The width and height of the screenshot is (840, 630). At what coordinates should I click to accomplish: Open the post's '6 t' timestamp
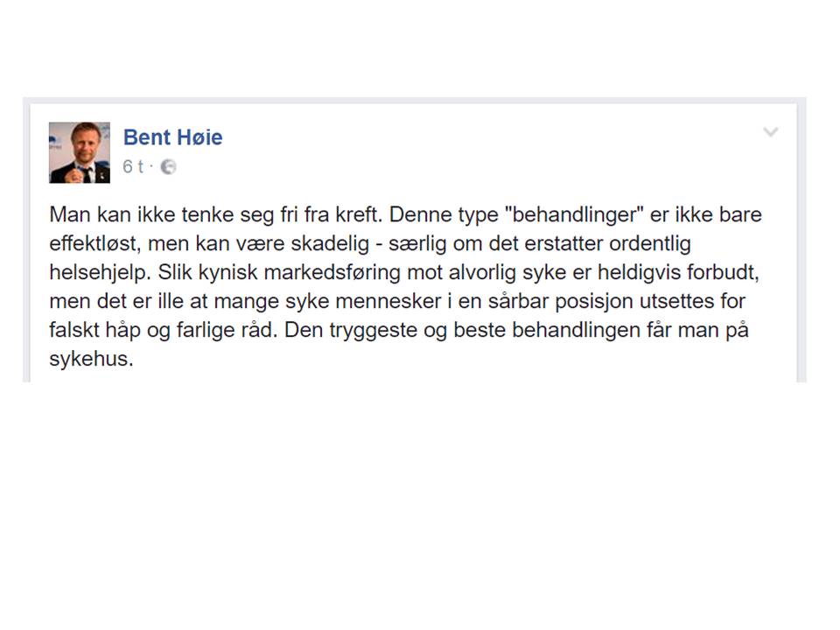pyautogui.click(x=132, y=167)
